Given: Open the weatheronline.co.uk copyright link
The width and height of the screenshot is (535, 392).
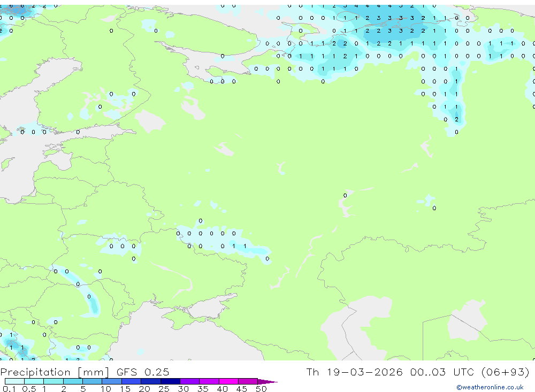Looking at the screenshot, I should [490, 387].
